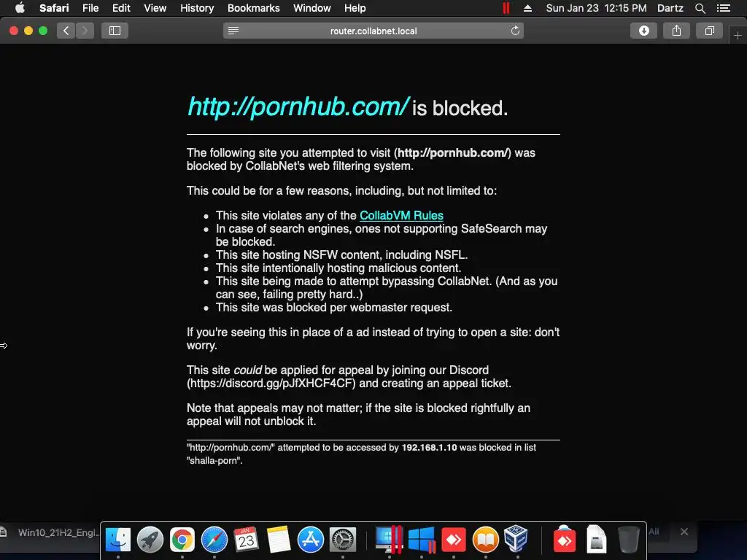Screen dimensions: 747x560
Task: Open the Bookmarks menu
Action: coord(253,8)
